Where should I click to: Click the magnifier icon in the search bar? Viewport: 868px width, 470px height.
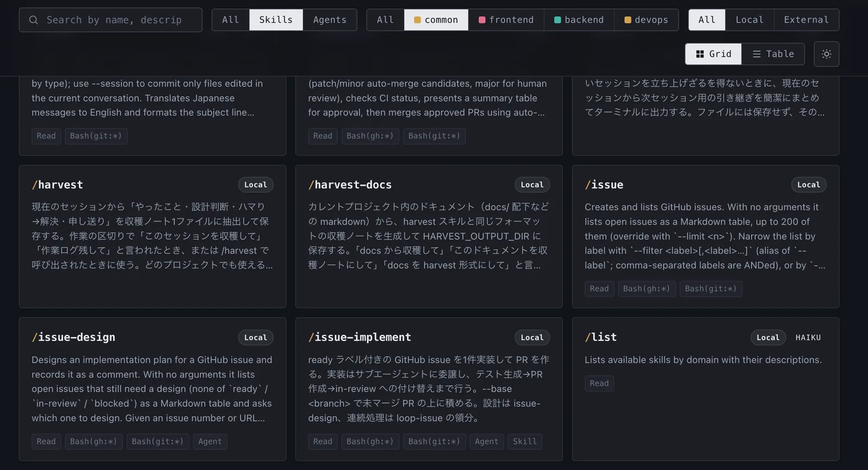click(x=34, y=20)
